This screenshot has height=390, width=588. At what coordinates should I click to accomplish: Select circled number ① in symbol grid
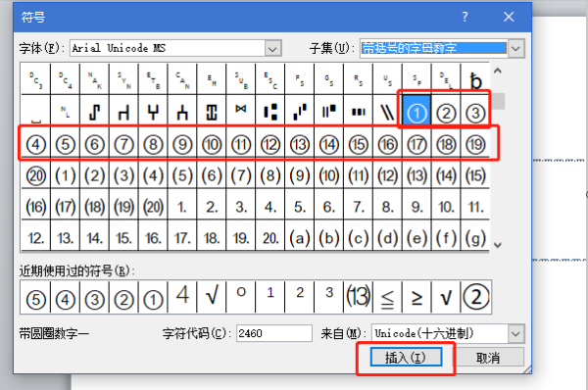pyautogui.click(x=416, y=110)
